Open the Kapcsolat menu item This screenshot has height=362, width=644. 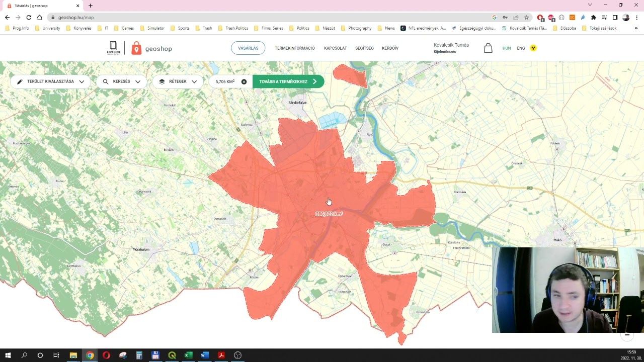[x=336, y=48]
